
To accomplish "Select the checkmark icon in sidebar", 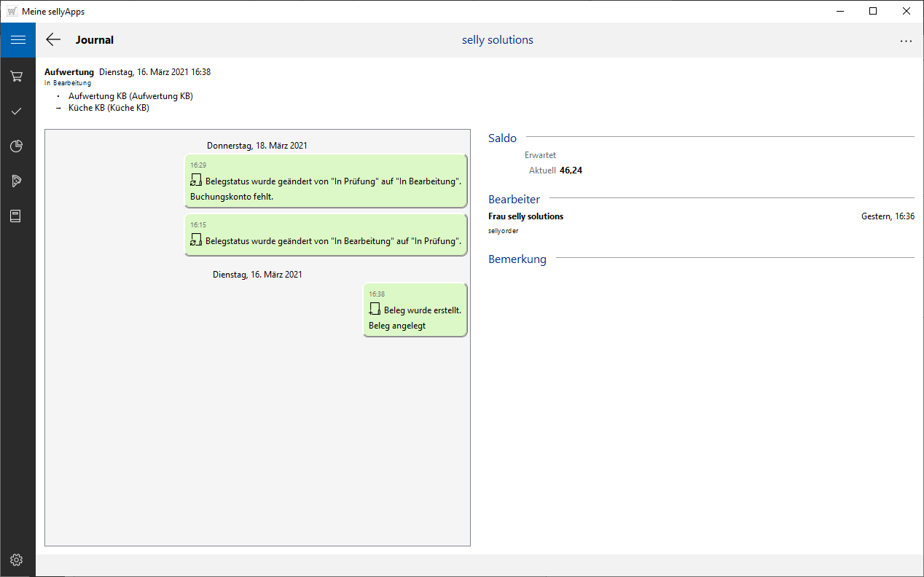I will 17,111.
